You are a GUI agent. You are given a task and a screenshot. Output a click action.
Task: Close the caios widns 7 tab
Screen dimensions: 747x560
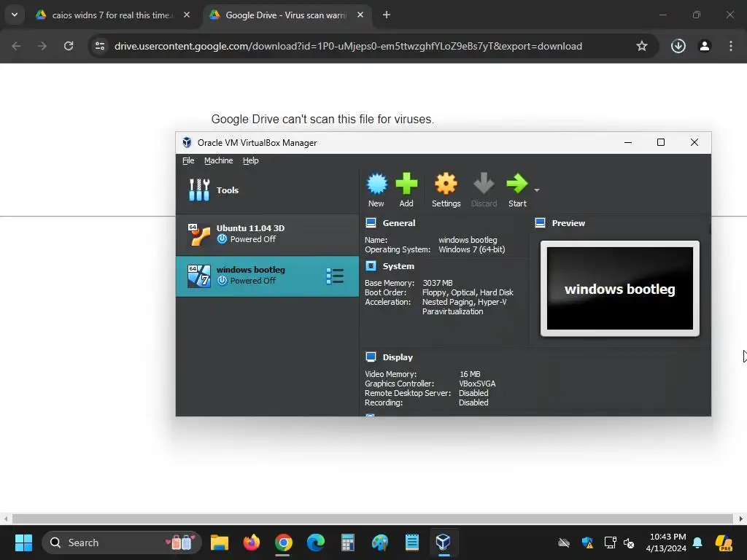pos(187,15)
